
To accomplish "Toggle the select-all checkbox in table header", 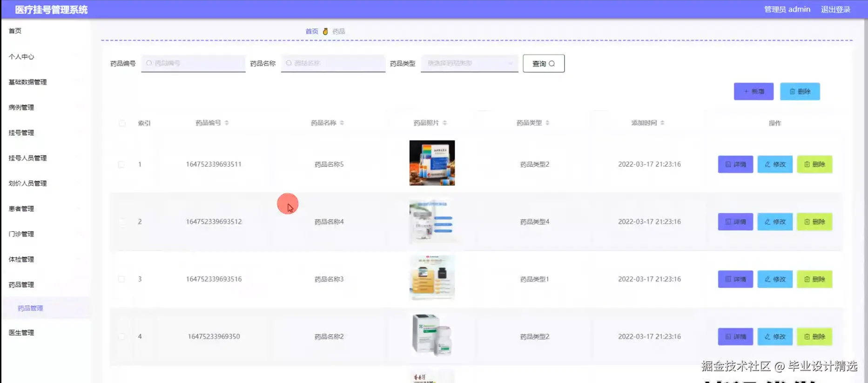I will [x=122, y=123].
